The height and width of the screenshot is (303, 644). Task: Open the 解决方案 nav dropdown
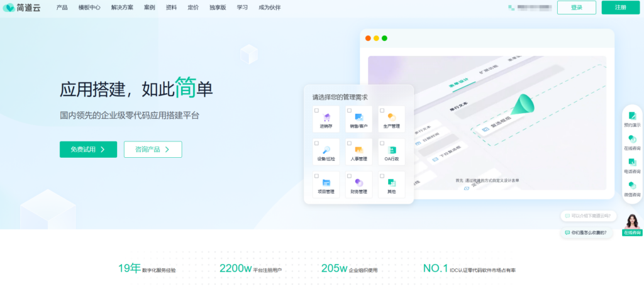click(122, 8)
